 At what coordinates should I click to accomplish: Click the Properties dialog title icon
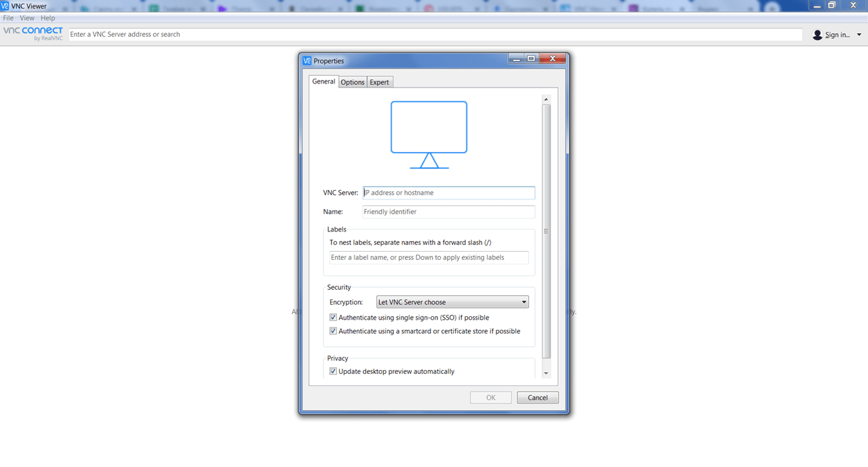click(x=307, y=60)
